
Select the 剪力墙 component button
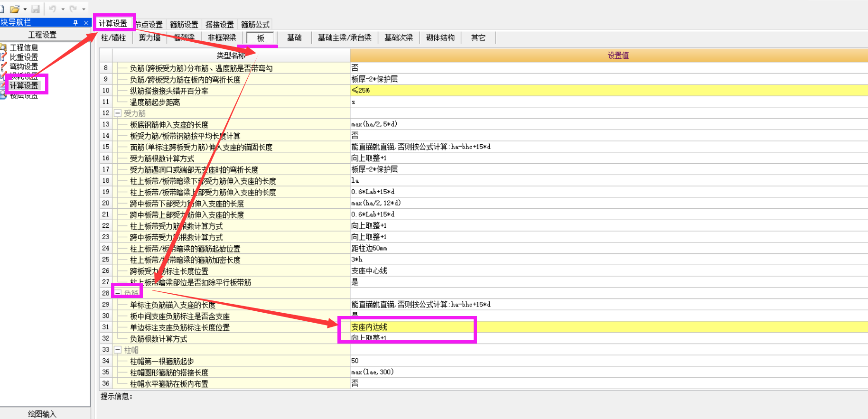coord(150,37)
